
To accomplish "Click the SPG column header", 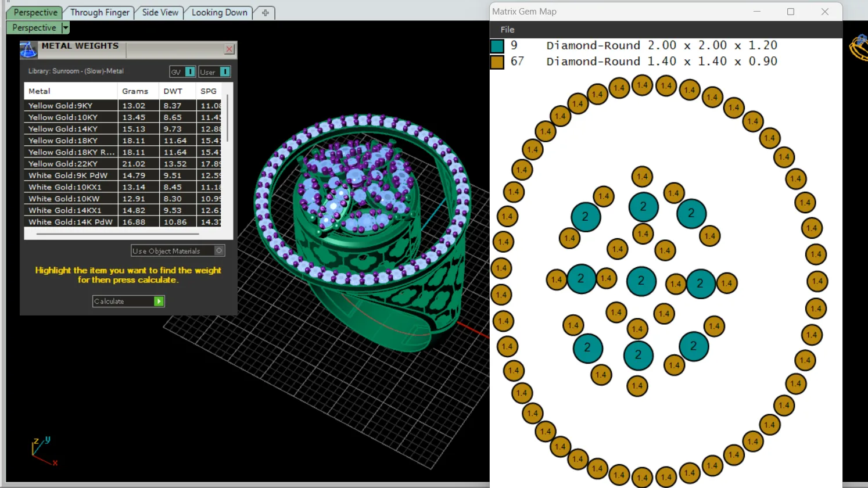I will coord(209,91).
